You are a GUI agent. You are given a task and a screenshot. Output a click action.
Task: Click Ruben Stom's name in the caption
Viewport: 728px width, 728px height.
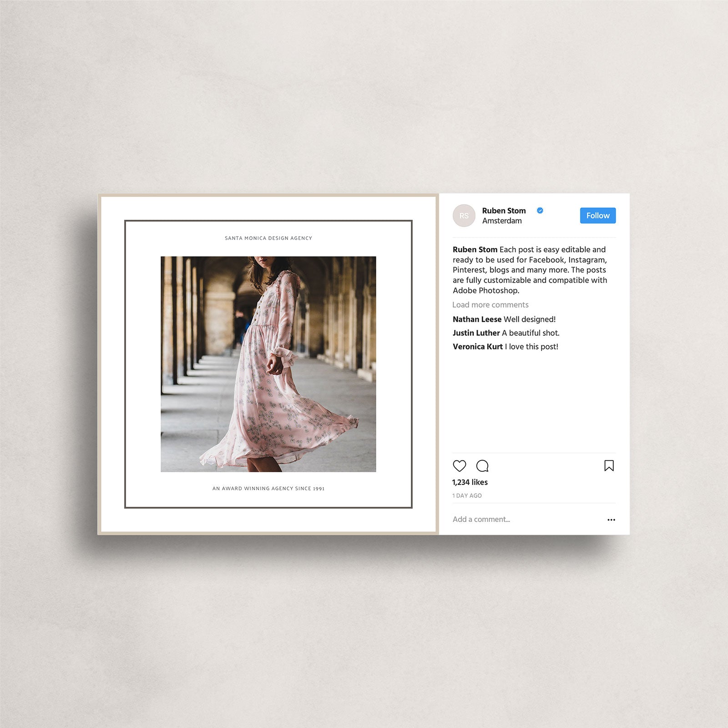click(475, 250)
